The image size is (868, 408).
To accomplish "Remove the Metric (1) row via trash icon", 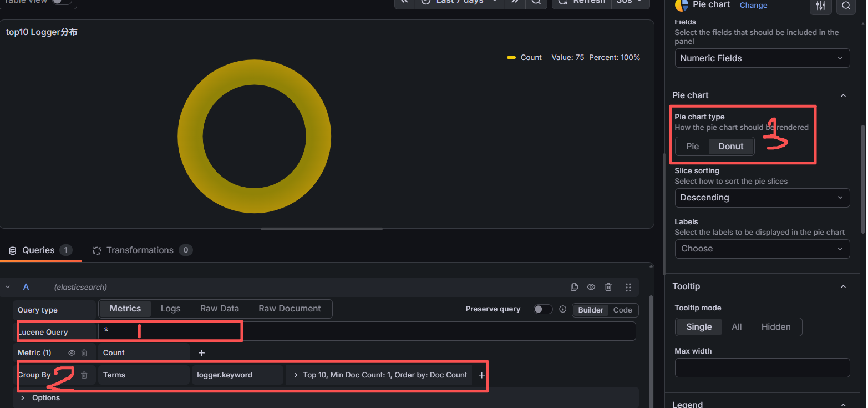I will (x=84, y=352).
